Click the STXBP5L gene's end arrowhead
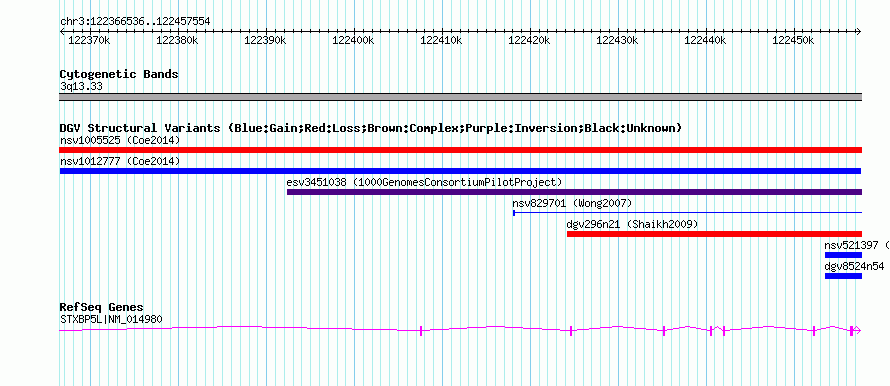890x386 pixels. pyautogui.click(x=858, y=330)
